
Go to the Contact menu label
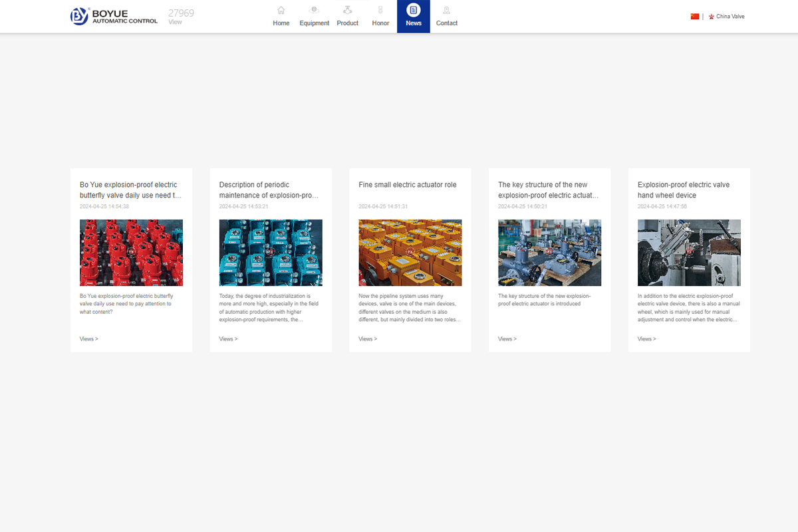tap(446, 23)
